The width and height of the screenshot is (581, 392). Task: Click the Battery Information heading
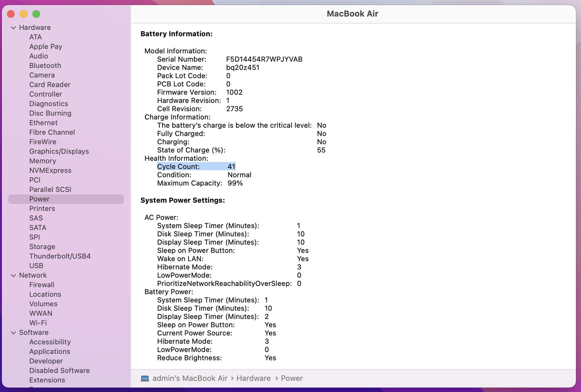coord(176,34)
